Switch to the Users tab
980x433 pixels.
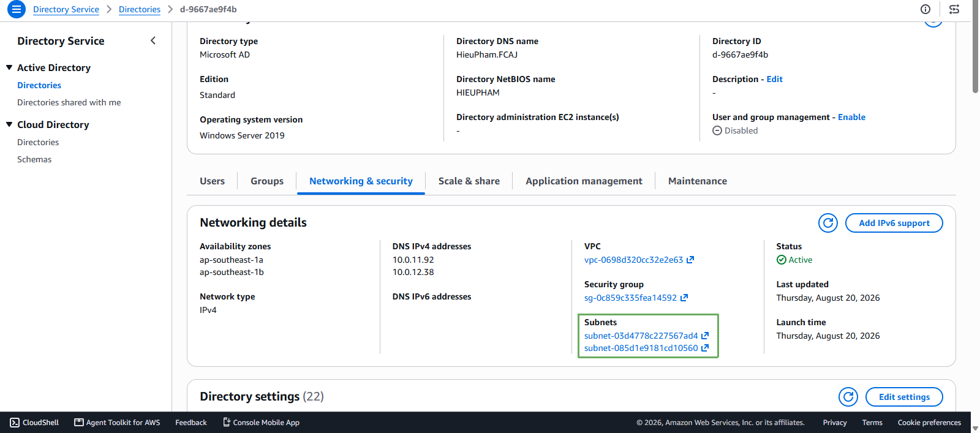212,181
